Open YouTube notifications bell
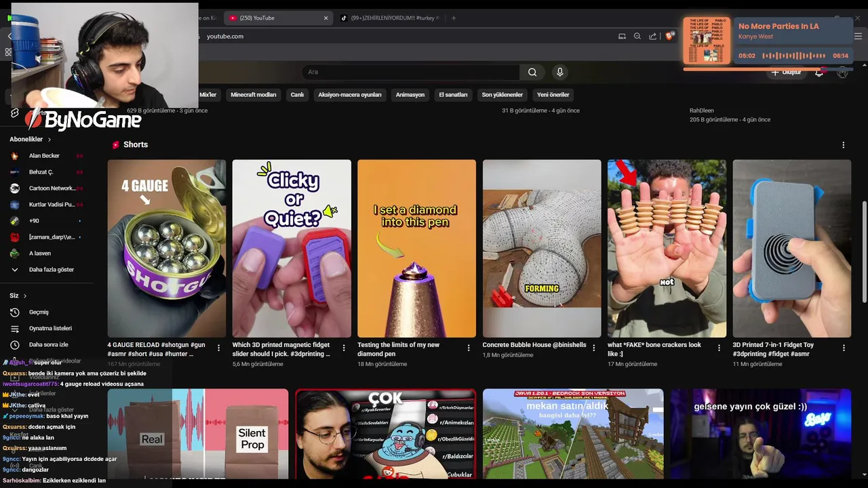 (x=818, y=73)
